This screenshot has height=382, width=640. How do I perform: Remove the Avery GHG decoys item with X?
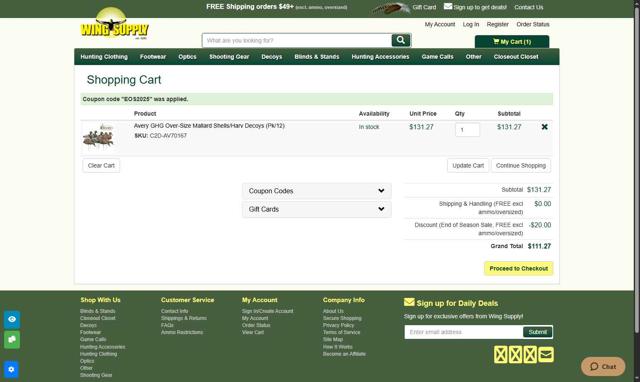tap(544, 127)
